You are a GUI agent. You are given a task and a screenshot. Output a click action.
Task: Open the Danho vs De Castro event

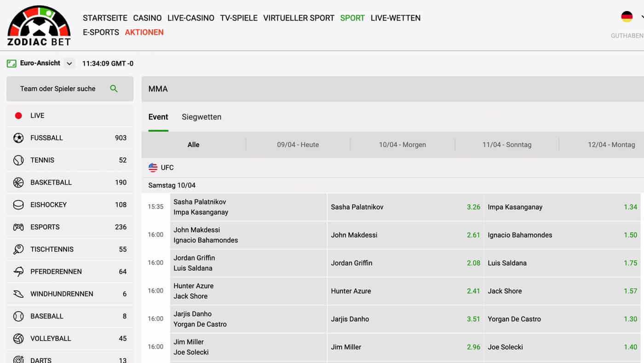pos(248,319)
